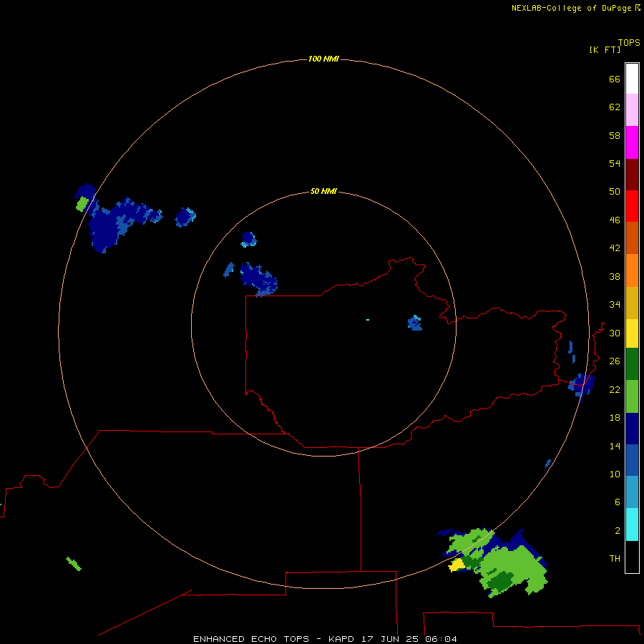This screenshot has height=644, width=644.
Task: Click the legend value 46
Action: 615,220
